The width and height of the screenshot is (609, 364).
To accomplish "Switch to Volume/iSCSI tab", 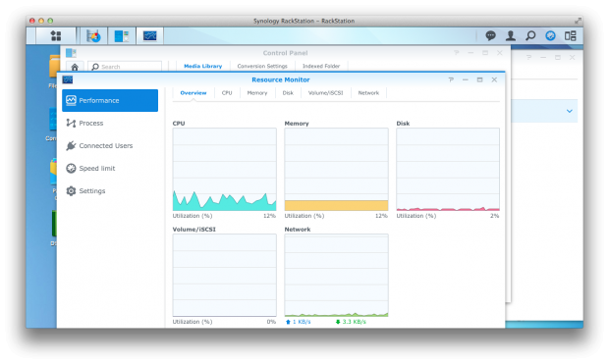I will (x=325, y=93).
